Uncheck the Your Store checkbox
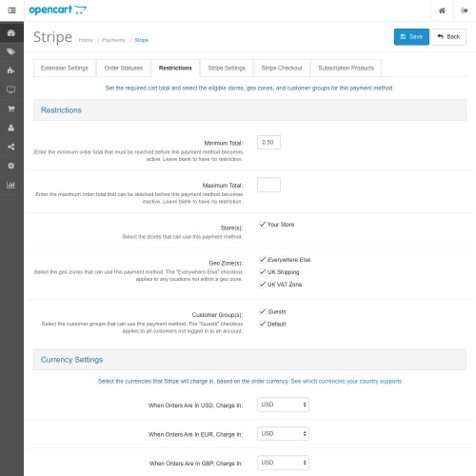476x476 pixels. [263, 225]
